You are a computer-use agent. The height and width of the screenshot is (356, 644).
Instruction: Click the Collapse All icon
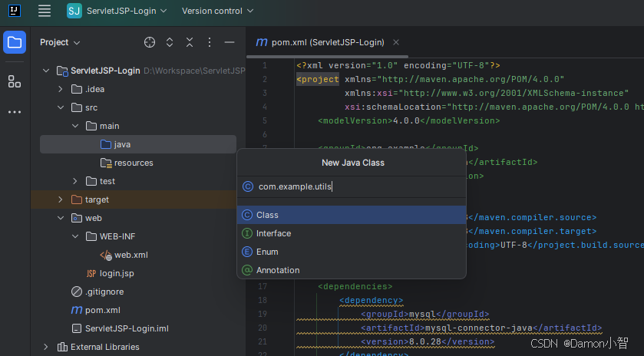coord(190,42)
